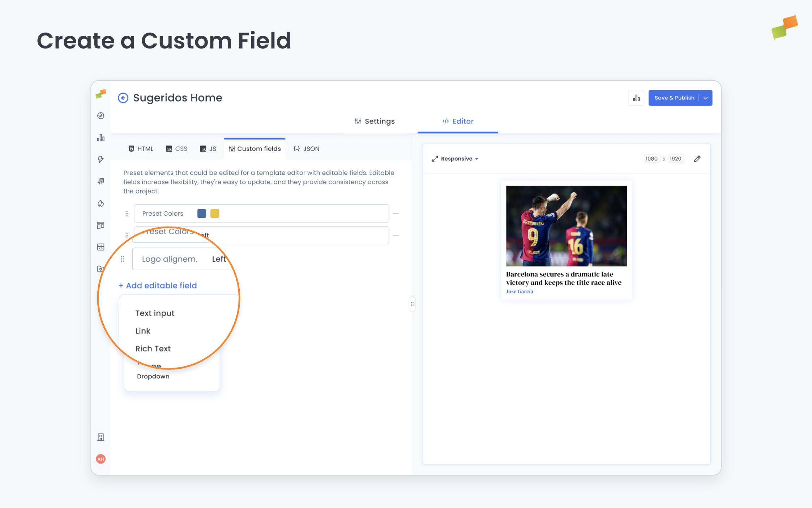Open the stats chart button near Save & Publish
812x508 pixels.
pos(636,98)
